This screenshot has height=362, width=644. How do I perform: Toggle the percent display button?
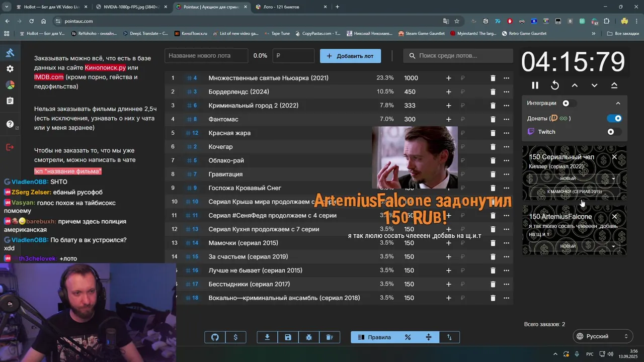(x=408, y=337)
